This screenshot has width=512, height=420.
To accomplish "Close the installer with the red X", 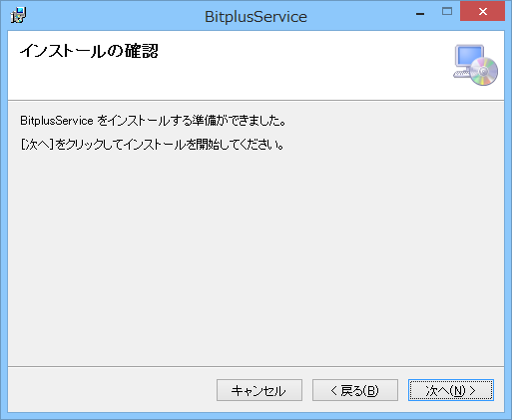I will click(482, 12).
